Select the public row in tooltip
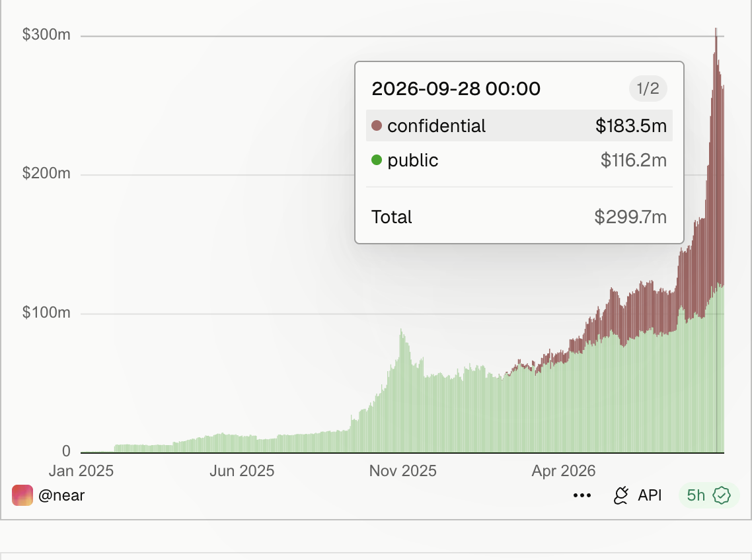The height and width of the screenshot is (560, 752). click(519, 160)
